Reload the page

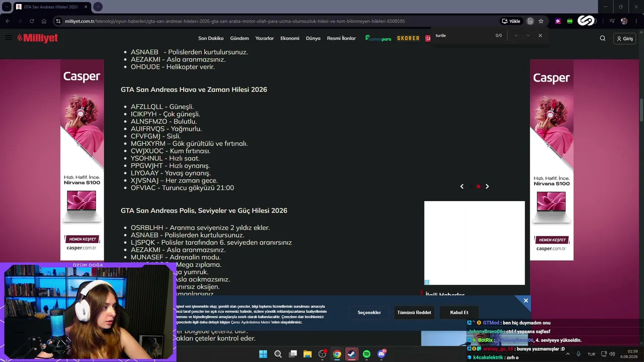pyautogui.click(x=32, y=21)
